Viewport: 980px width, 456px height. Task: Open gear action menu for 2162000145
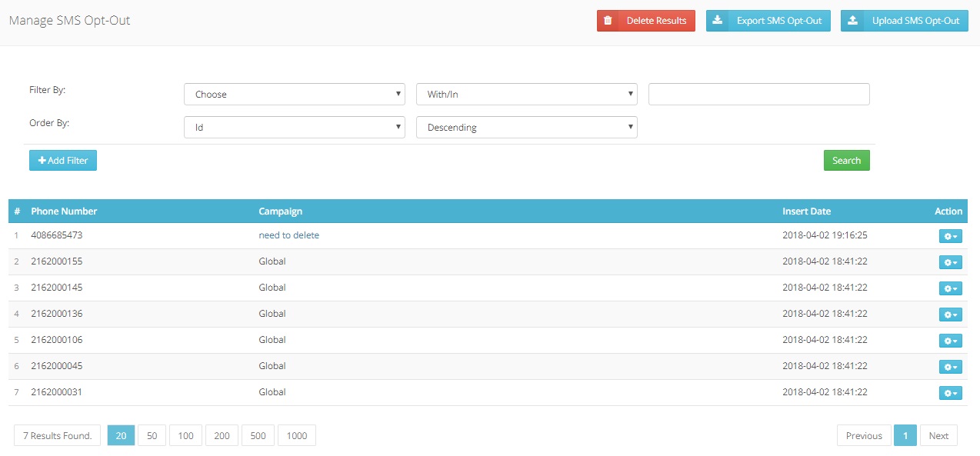(x=951, y=288)
